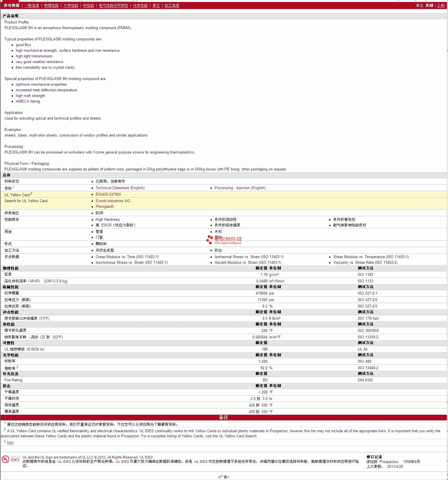Click the 密度 value 1.19
Viewport: 448px width, 480px height.
pyautogui.click(x=264, y=275)
